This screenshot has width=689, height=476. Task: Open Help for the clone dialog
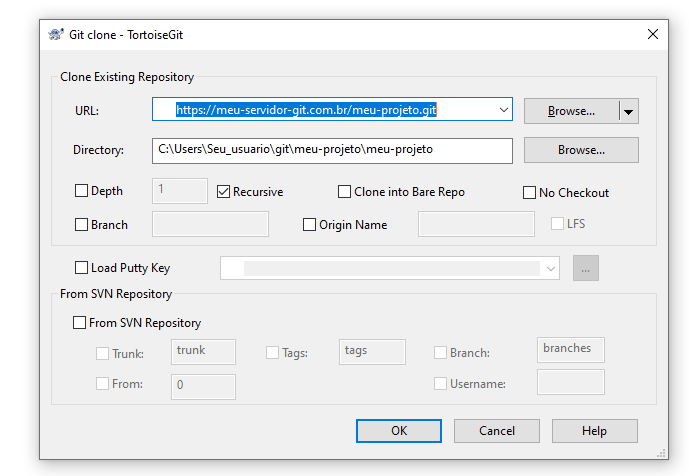coord(595,431)
